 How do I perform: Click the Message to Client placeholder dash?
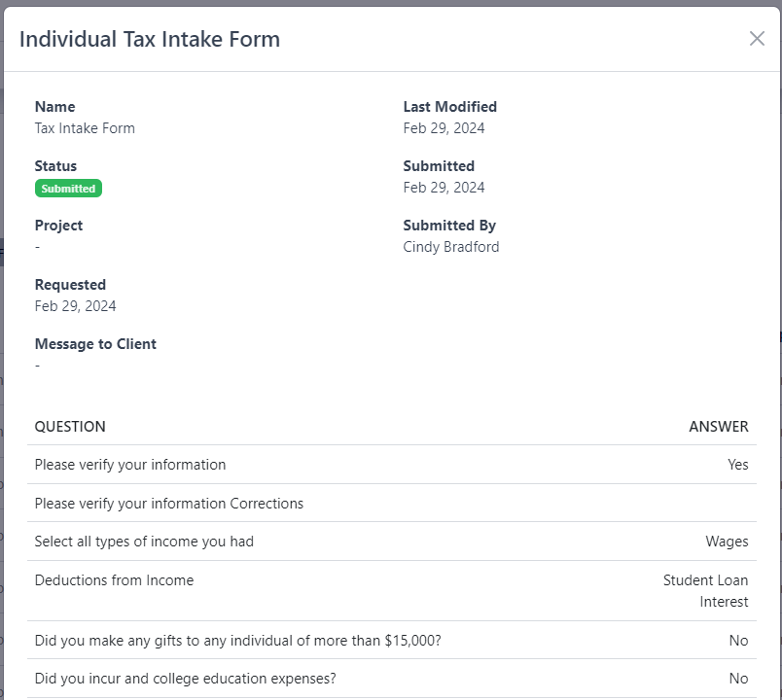(x=37, y=366)
